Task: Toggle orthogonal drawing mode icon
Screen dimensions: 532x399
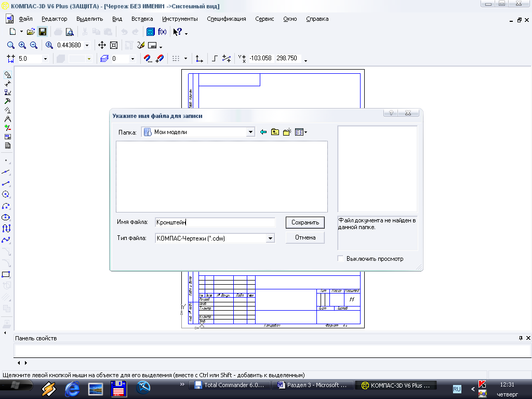Action: [215, 58]
